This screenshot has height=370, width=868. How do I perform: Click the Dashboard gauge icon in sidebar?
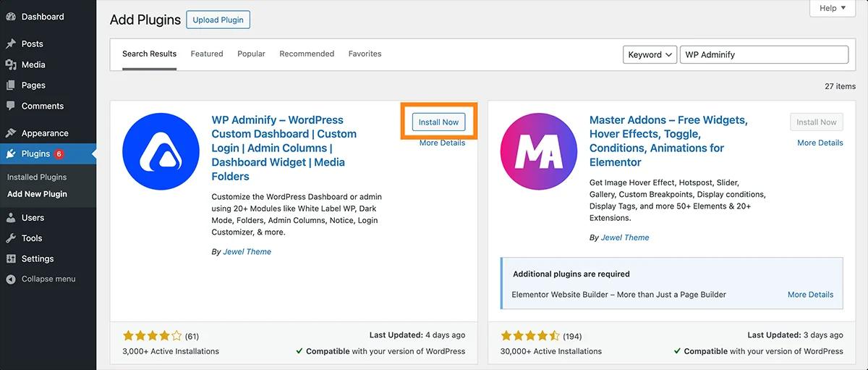11,17
